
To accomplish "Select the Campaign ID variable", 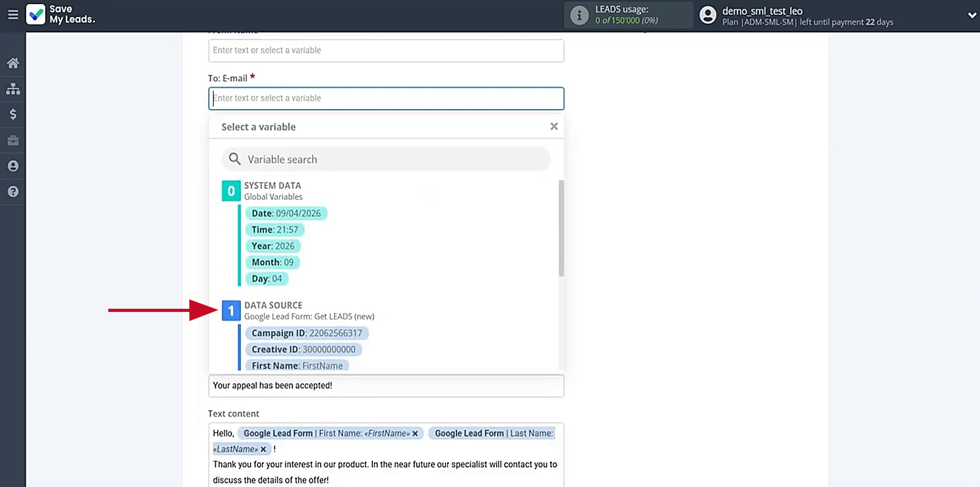I will tap(307, 333).
